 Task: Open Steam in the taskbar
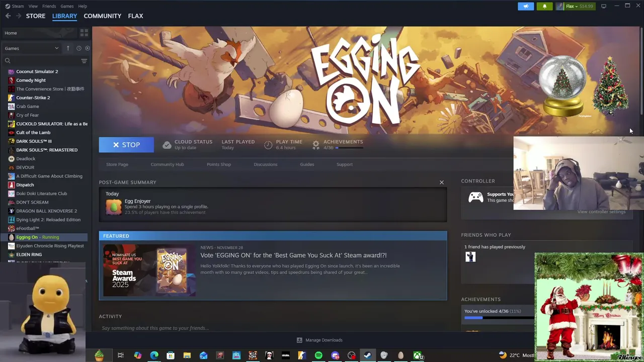pos(368,356)
